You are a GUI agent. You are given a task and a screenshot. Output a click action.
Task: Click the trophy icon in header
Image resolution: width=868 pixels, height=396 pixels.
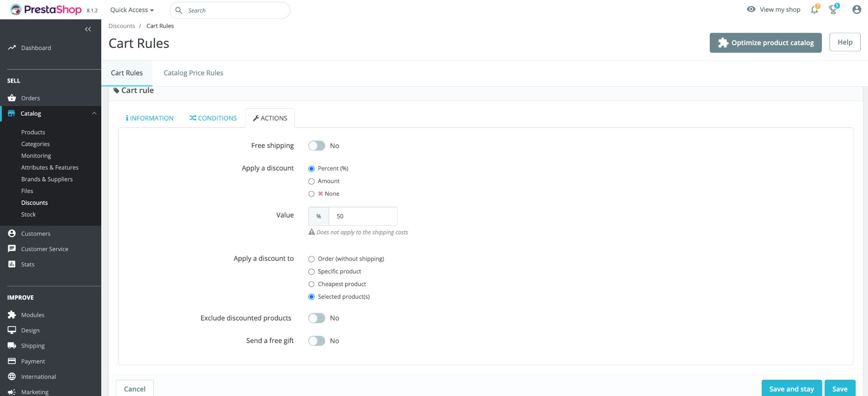coord(833,9)
